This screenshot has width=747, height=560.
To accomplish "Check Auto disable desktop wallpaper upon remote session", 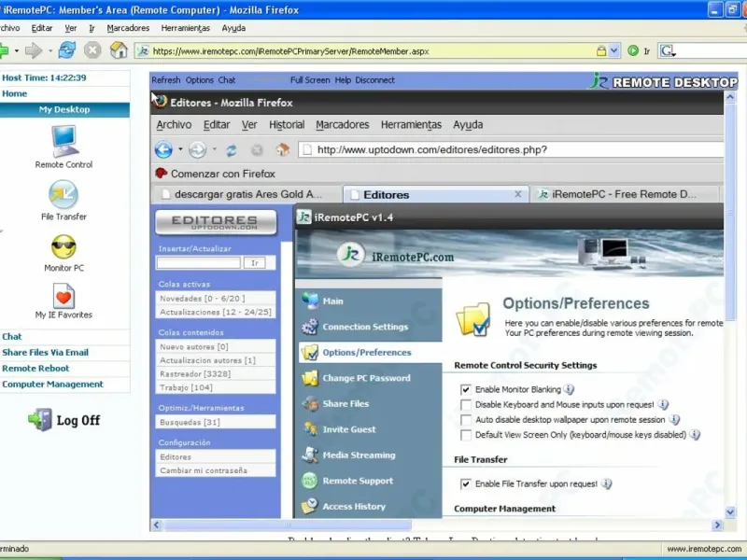I will pos(465,420).
